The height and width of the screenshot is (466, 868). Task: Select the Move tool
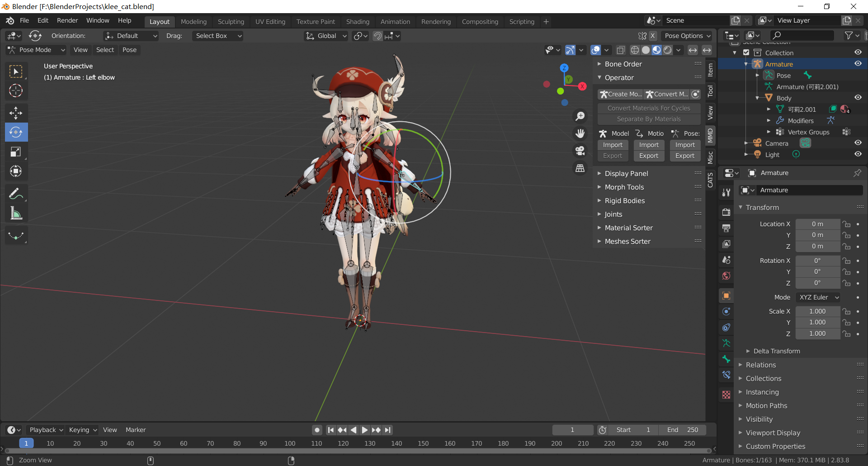pyautogui.click(x=16, y=113)
